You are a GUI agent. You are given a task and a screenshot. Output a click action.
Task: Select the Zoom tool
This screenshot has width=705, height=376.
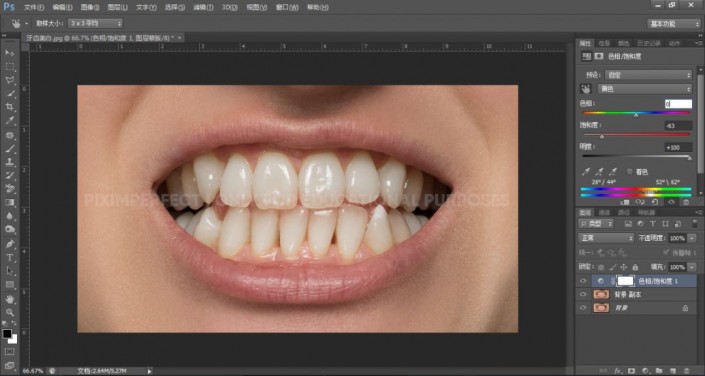(10, 313)
